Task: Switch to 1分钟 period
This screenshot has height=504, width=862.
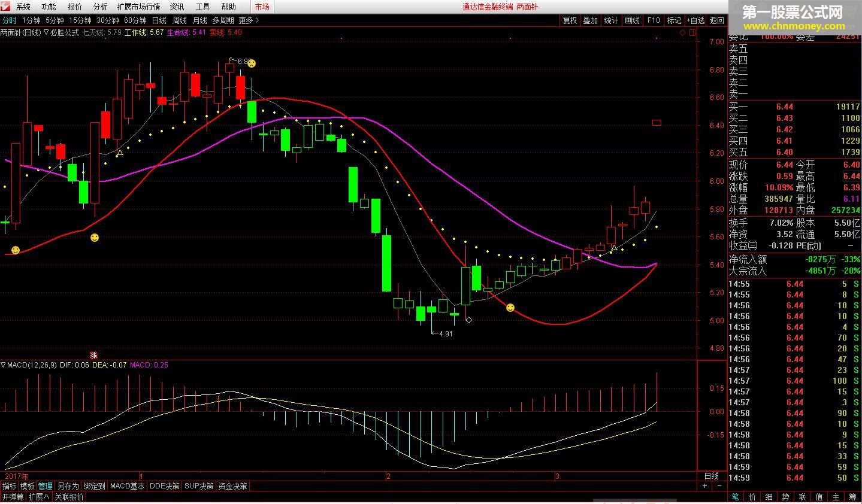Action: tap(31, 20)
